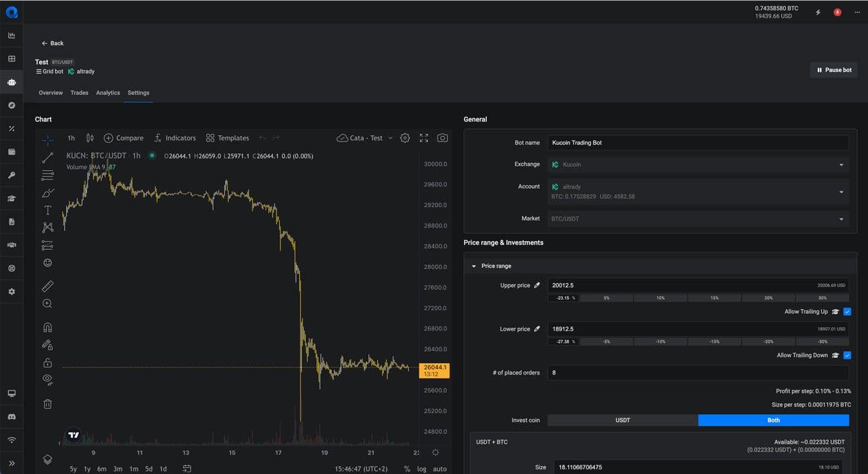Enter chart fullscreen mode
Image resolution: width=868 pixels, height=474 pixels.
pos(424,138)
